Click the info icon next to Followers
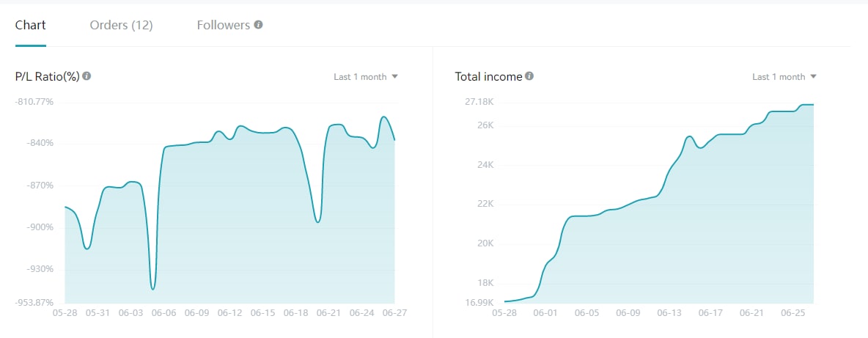This screenshot has width=868, height=338. [x=258, y=25]
